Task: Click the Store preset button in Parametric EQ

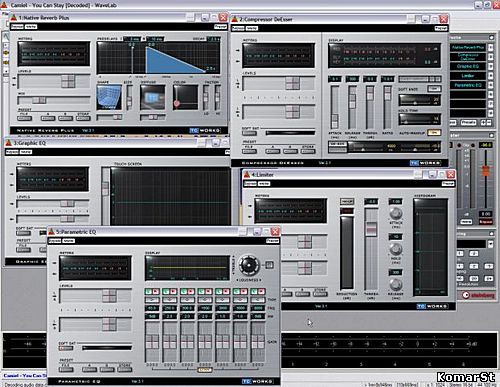Action: [x=124, y=369]
